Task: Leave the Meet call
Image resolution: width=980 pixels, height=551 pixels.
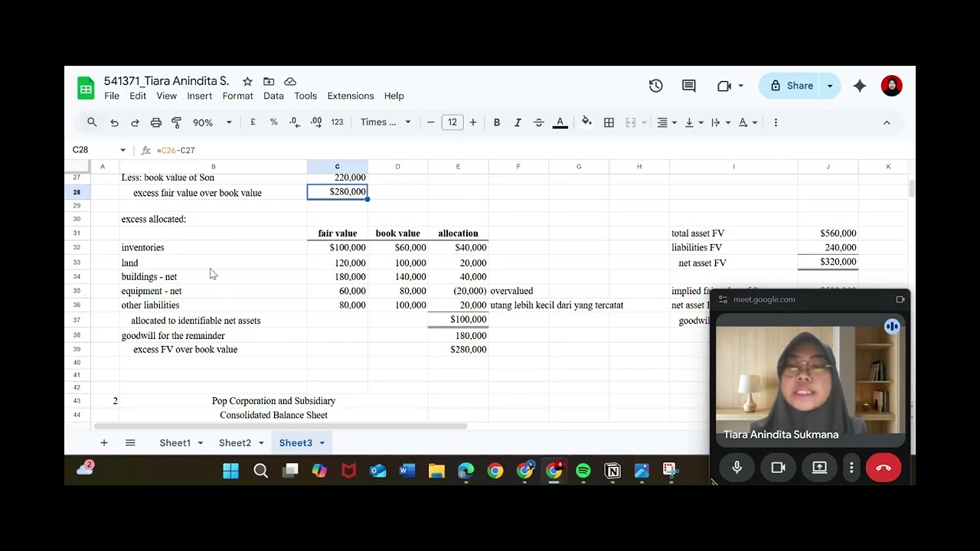Action: (884, 468)
